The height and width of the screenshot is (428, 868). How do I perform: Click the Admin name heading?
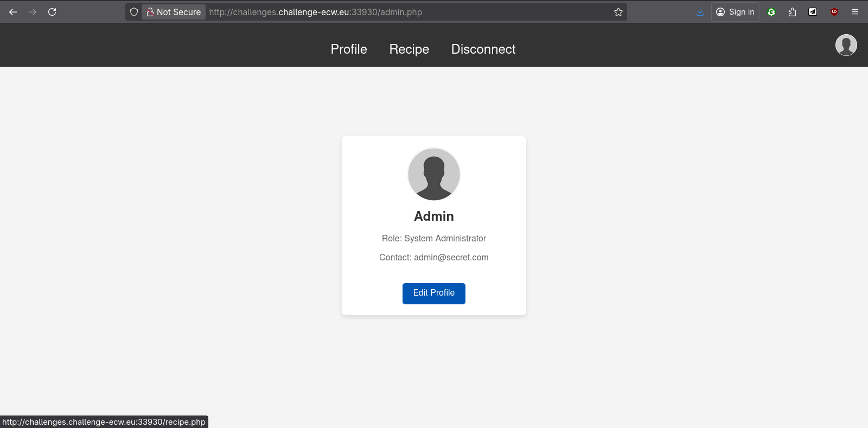(x=434, y=216)
